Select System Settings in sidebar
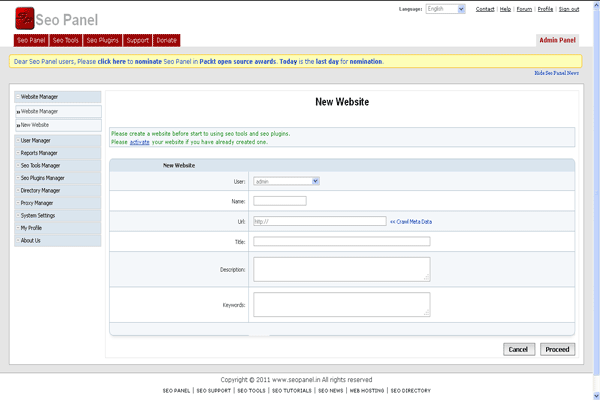 coord(39,215)
